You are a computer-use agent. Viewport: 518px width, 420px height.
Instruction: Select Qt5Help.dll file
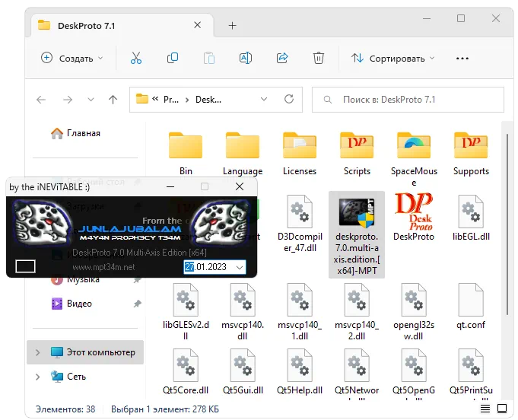pos(300,371)
